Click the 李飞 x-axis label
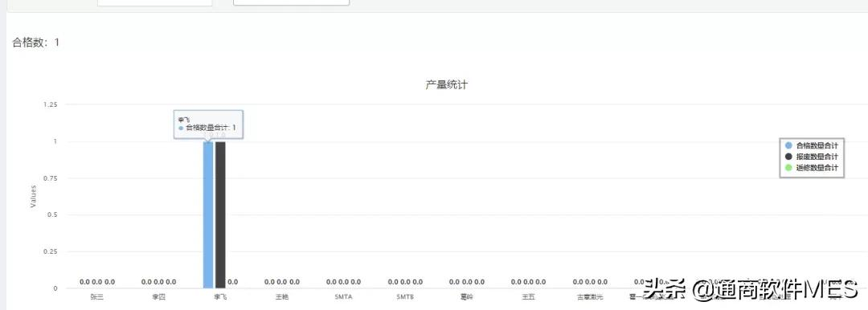The image size is (868, 310). (220, 296)
